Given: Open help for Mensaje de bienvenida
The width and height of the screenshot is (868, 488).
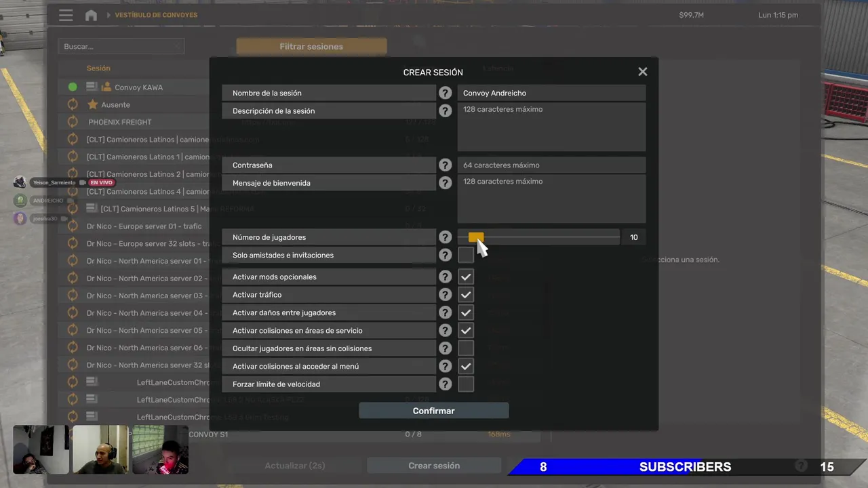Looking at the screenshot, I should [445, 183].
